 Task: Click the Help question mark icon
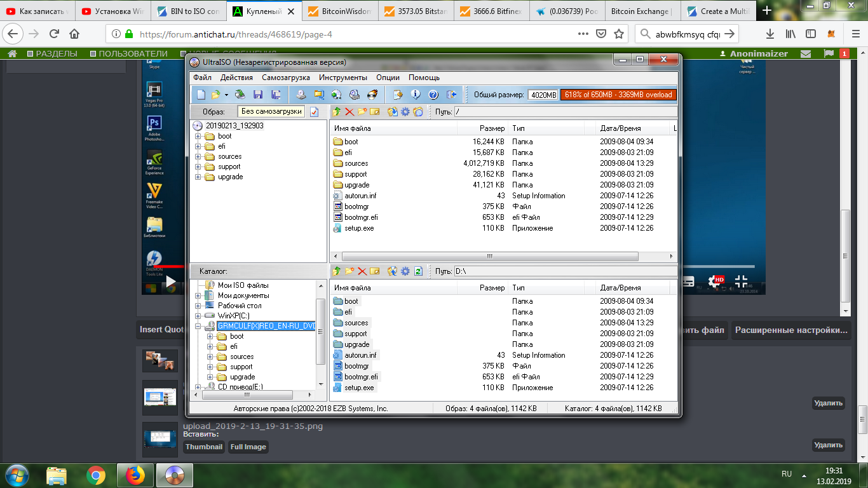(433, 95)
